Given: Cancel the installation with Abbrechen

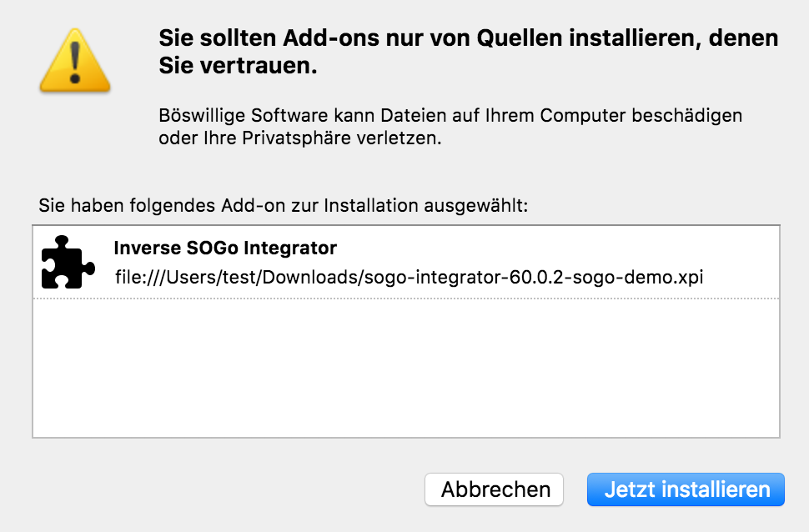Looking at the screenshot, I should (495, 489).
